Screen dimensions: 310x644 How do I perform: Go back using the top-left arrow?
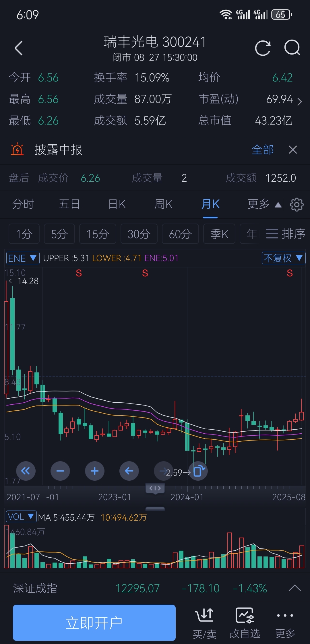tap(19, 48)
